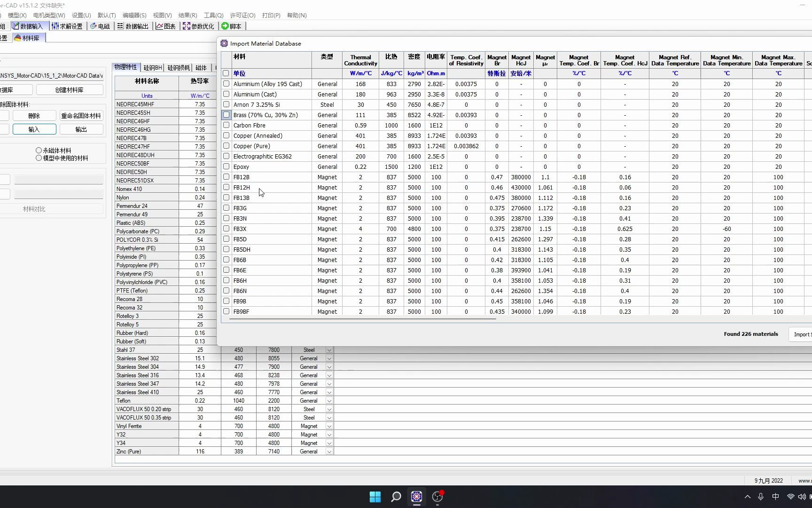Open type dropdown for Teflon row
Screen dimensions: 812x508
pyautogui.click(x=329, y=401)
